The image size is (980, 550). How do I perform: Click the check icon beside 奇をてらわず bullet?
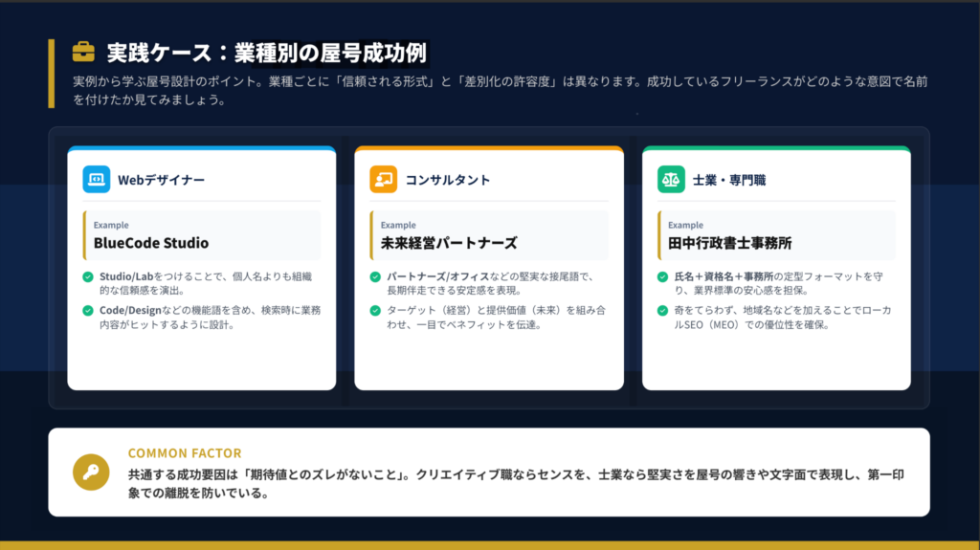662,311
